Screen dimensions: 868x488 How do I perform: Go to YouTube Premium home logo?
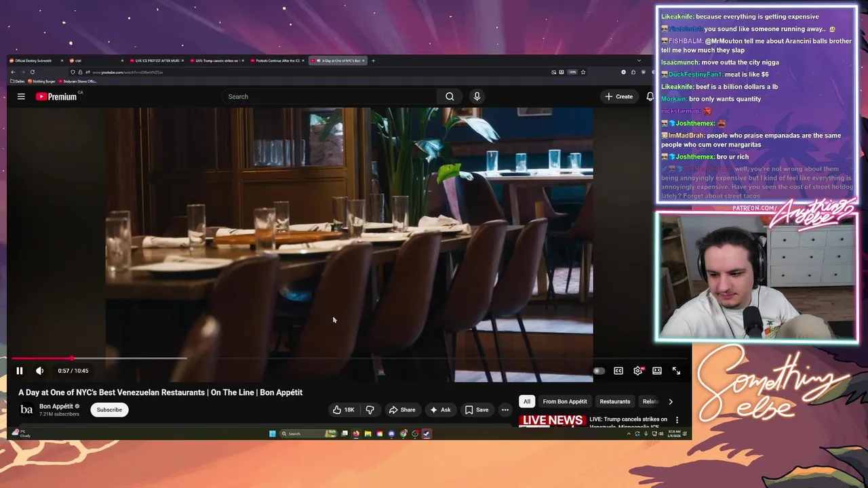57,96
